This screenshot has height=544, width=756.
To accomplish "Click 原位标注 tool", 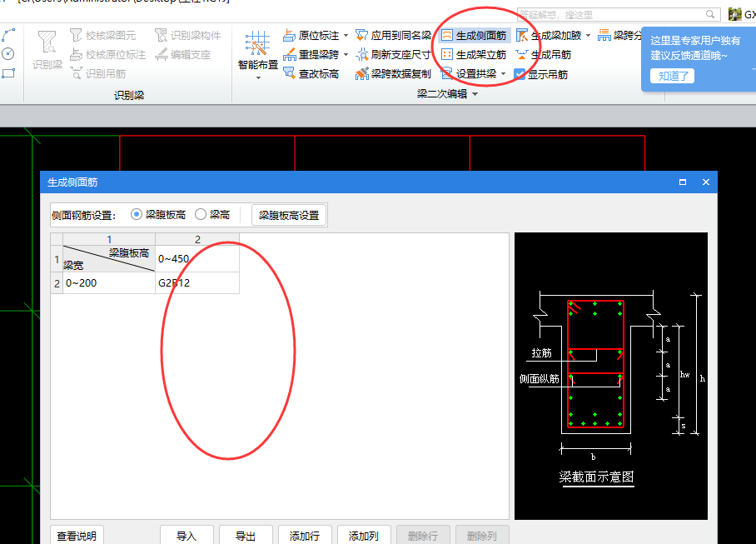I will point(311,35).
